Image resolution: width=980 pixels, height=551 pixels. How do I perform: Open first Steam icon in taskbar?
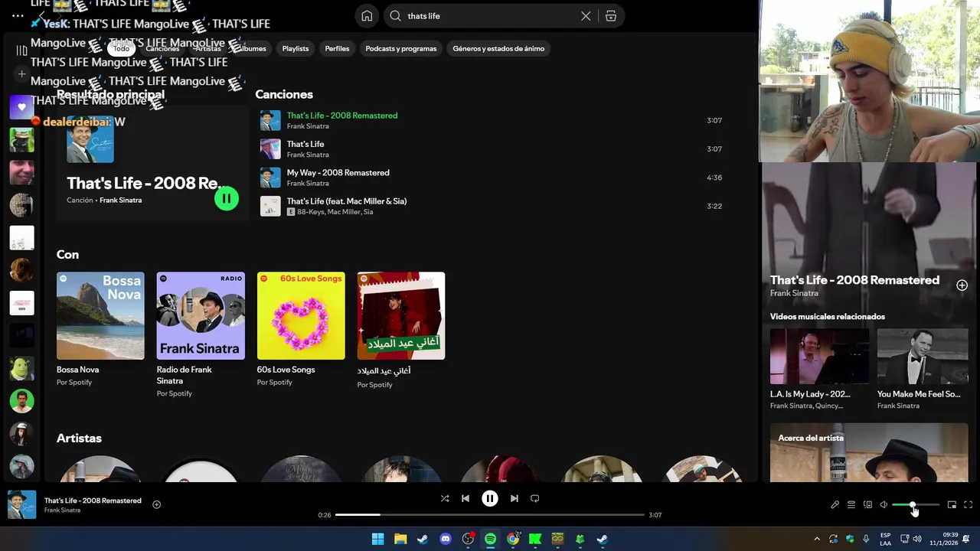[423, 539]
